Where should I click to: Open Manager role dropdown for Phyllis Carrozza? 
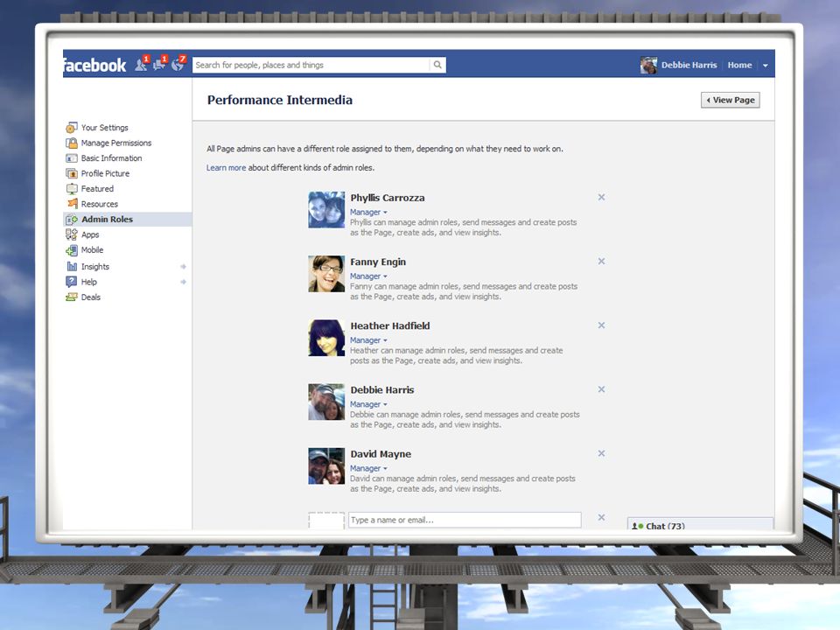(368, 212)
